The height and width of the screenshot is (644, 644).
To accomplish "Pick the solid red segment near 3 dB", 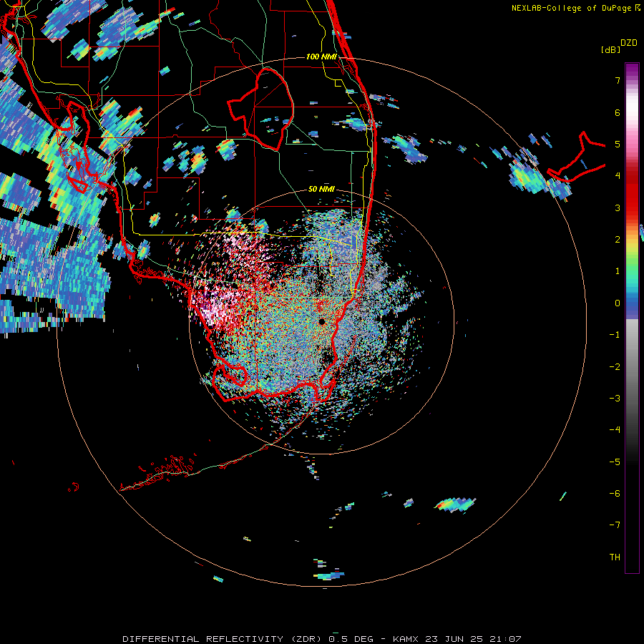I will click(632, 201).
